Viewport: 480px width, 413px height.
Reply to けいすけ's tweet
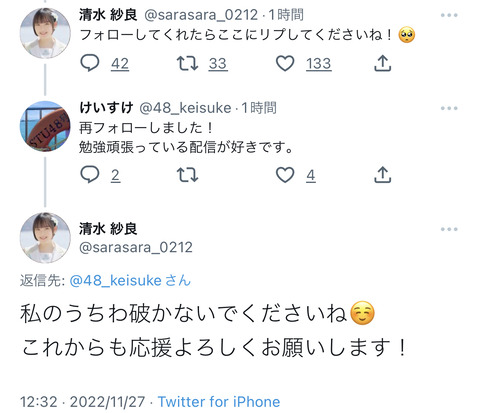pos(90,174)
